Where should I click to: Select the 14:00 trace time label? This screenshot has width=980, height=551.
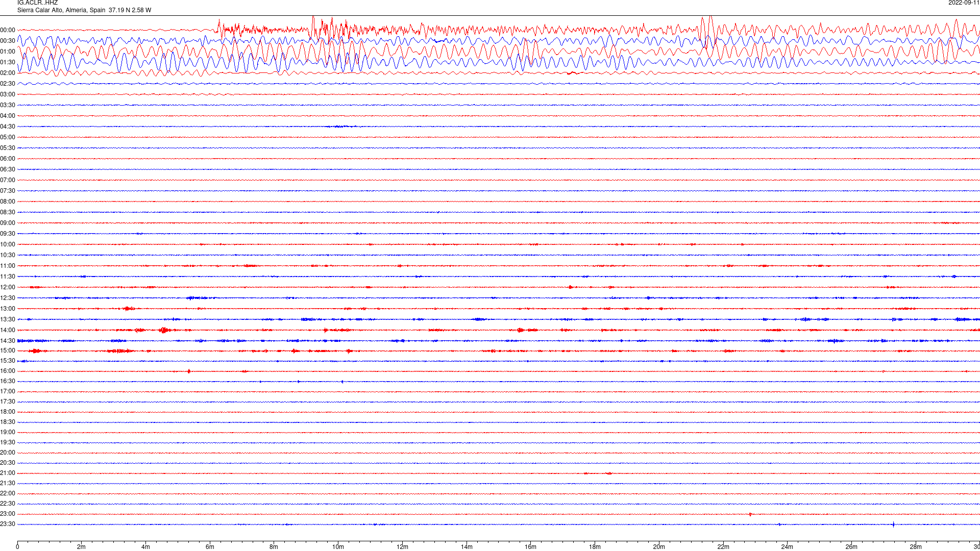click(x=8, y=330)
